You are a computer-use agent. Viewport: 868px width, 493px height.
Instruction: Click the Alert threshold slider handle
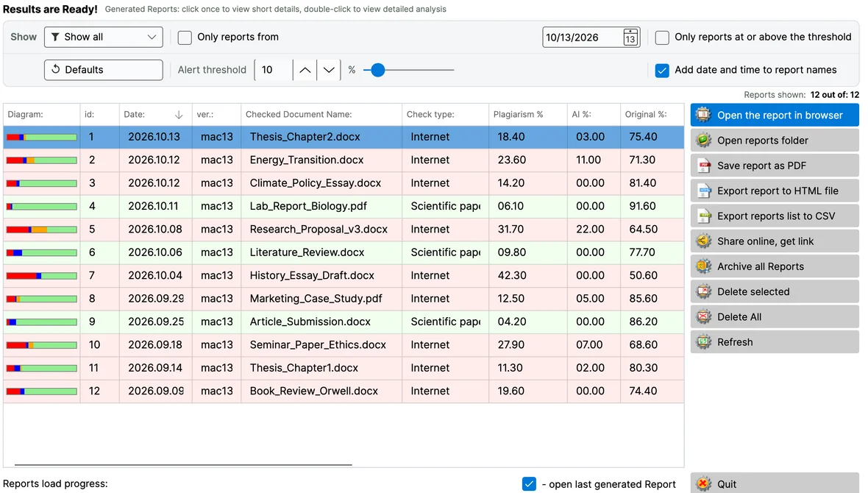377,70
